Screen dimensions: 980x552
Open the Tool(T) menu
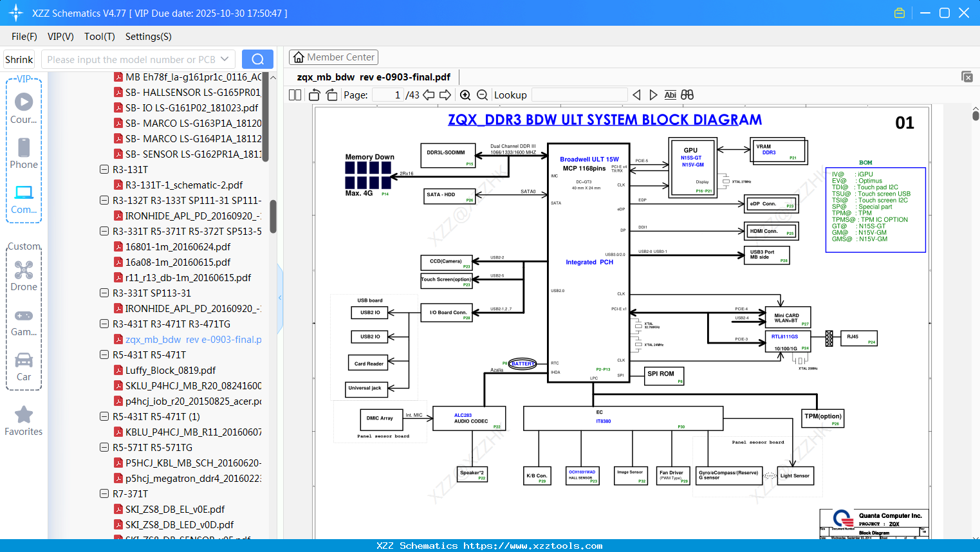point(99,37)
